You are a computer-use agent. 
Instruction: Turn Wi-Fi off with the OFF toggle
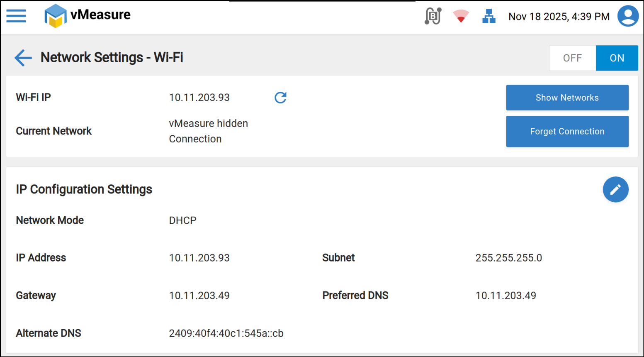572,58
